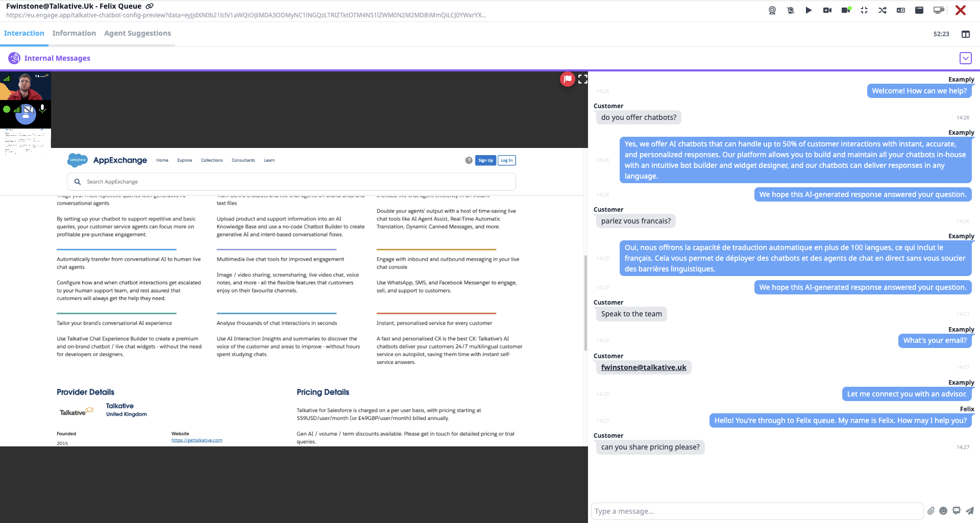The width and height of the screenshot is (980, 523).
Task: Open the A/Z translation icon
Action: (901, 10)
